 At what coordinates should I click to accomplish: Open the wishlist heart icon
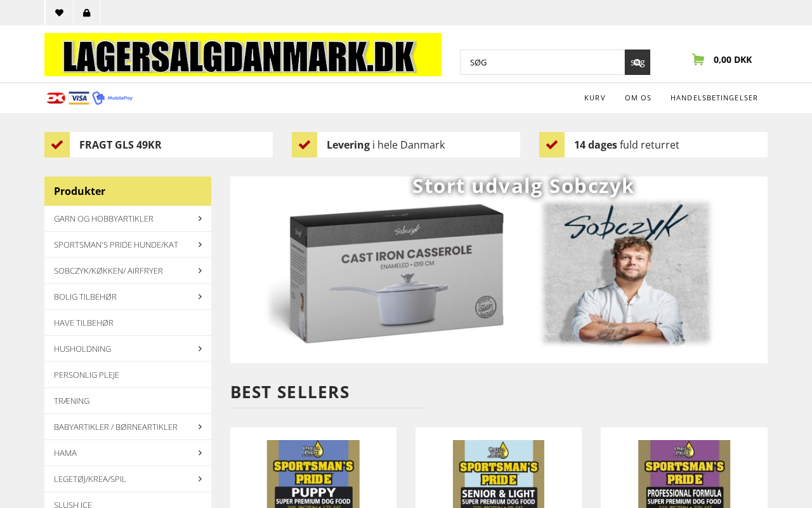pos(59,13)
